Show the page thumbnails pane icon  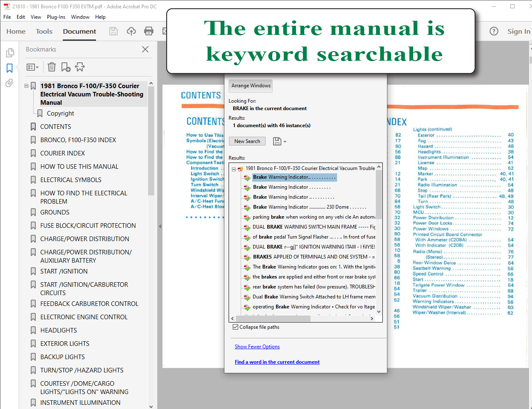coord(10,53)
